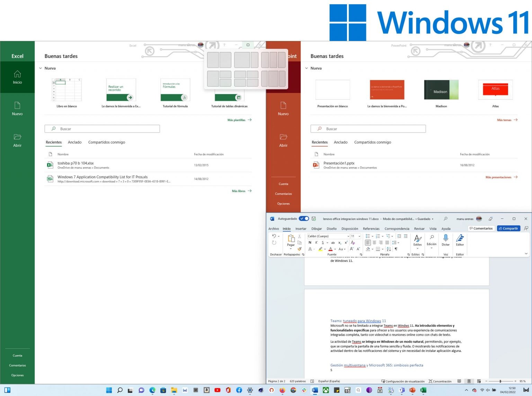
Task: Apply italic formatting
Action: [x=316, y=243]
